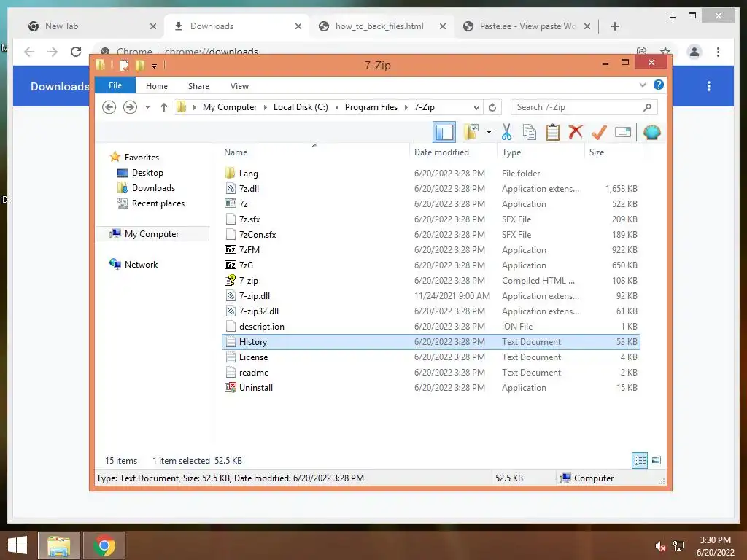Reload the Chrome page

click(x=76, y=52)
